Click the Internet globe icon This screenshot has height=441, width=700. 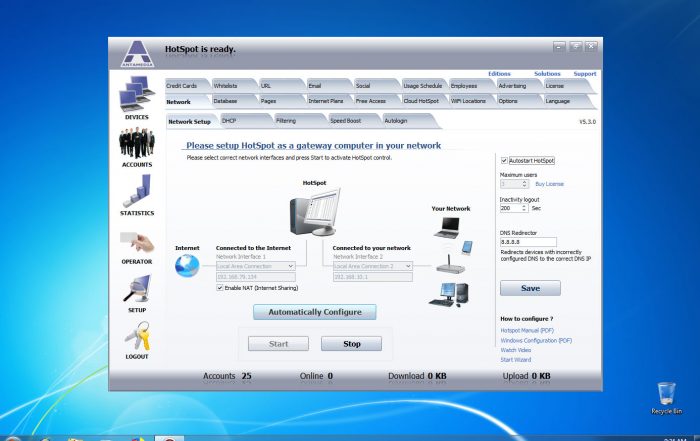187,266
